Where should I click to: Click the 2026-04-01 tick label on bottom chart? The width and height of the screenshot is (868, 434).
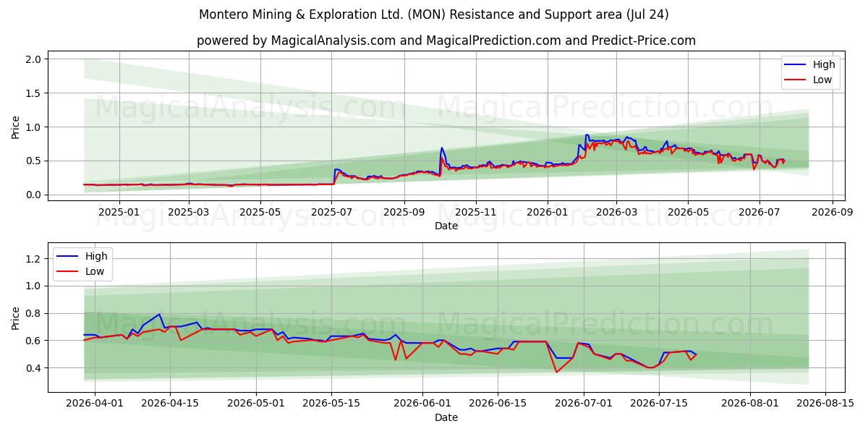(x=95, y=404)
